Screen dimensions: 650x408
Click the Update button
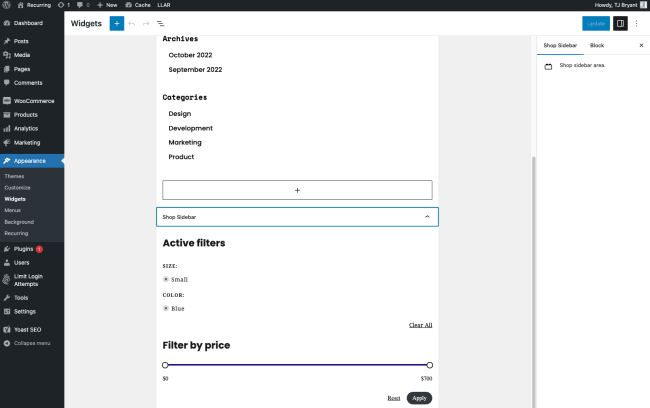[x=595, y=22]
